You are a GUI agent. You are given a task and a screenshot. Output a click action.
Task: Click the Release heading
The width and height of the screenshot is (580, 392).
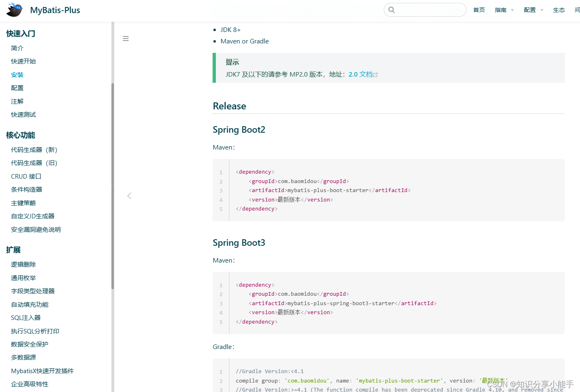pos(229,106)
